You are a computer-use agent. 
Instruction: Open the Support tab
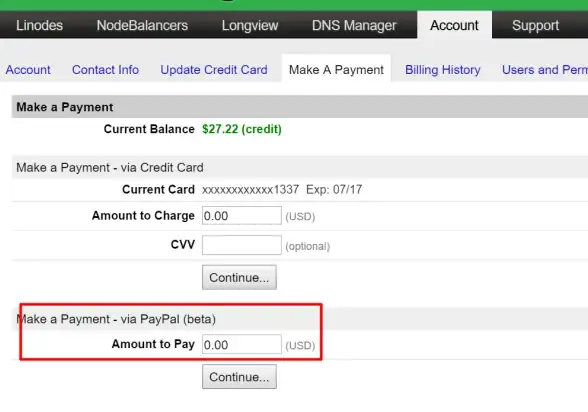click(x=536, y=25)
